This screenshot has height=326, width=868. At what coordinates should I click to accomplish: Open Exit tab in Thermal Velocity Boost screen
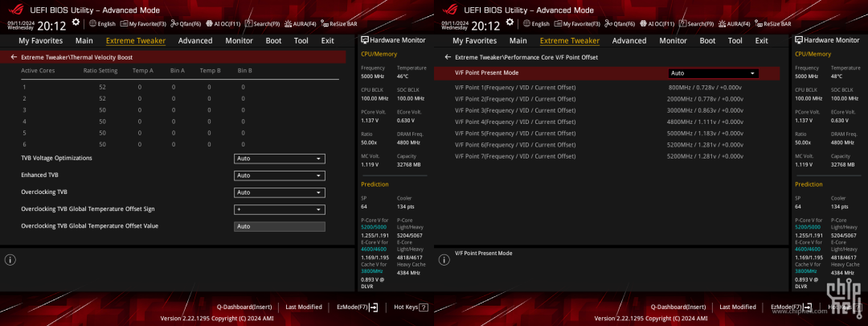[328, 40]
